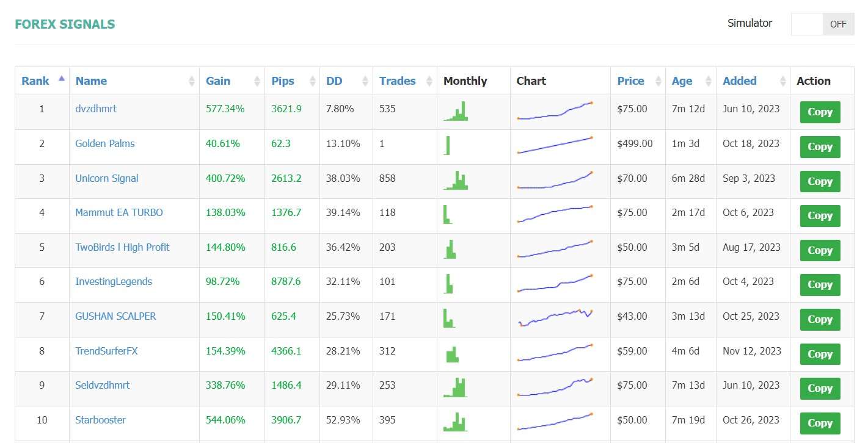
Task: Open InvestingLegends growth line chart
Action: pyautogui.click(x=555, y=283)
